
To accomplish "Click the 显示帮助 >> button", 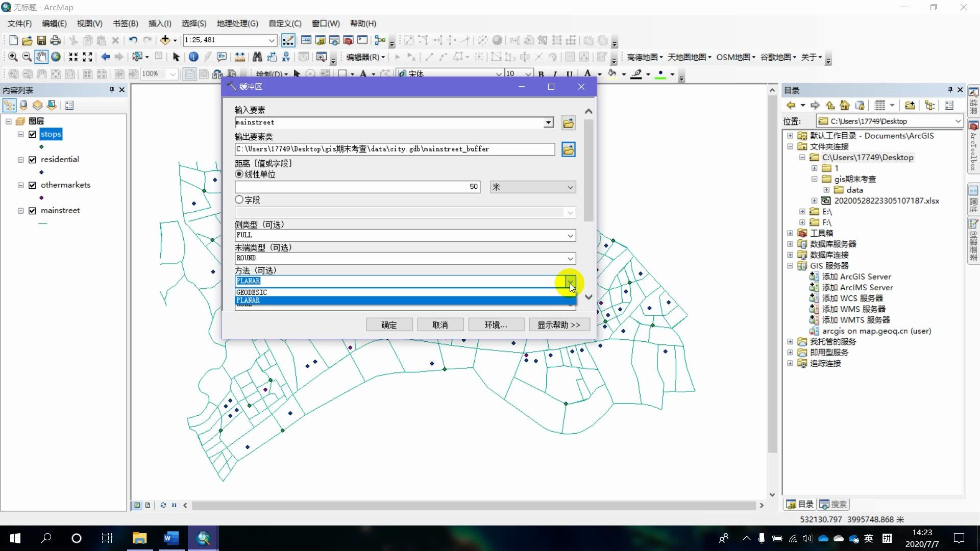I will [x=559, y=325].
